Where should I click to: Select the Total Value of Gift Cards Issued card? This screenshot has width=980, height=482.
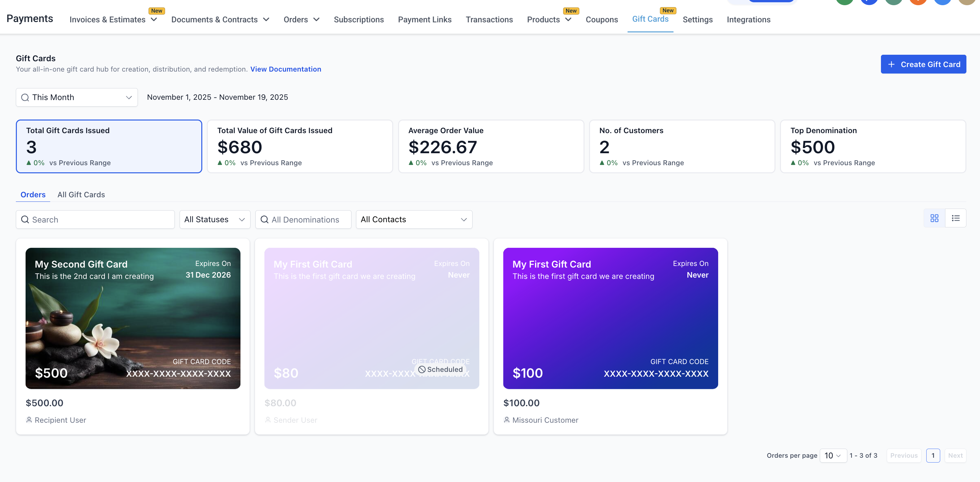click(300, 147)
